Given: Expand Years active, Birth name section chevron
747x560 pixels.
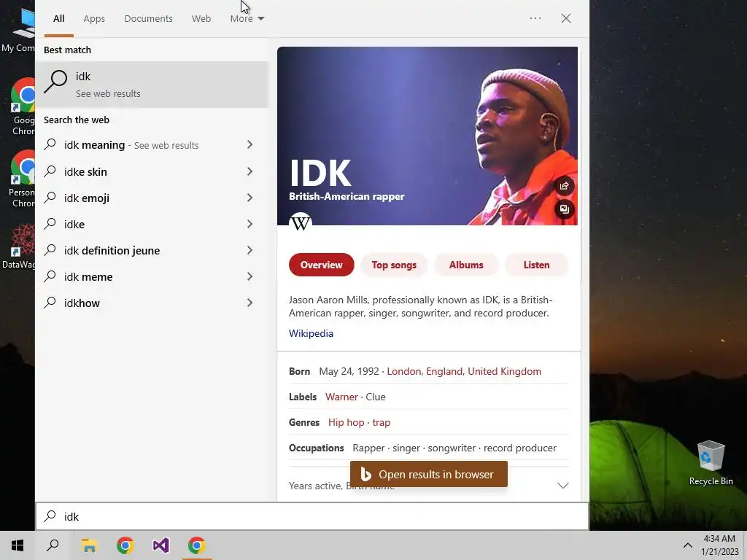Looking at the screenshot, I should click(x=563, y=486).
